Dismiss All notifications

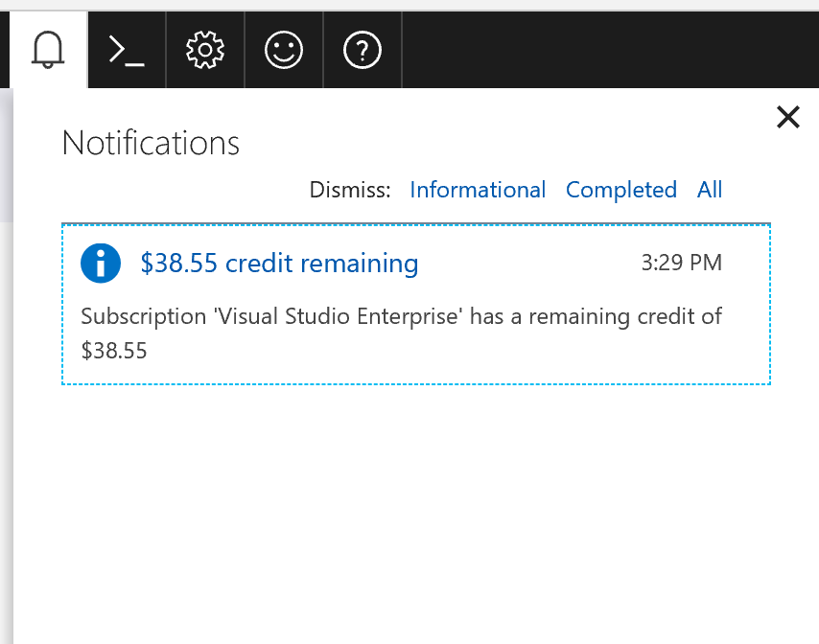pos(710,190)
